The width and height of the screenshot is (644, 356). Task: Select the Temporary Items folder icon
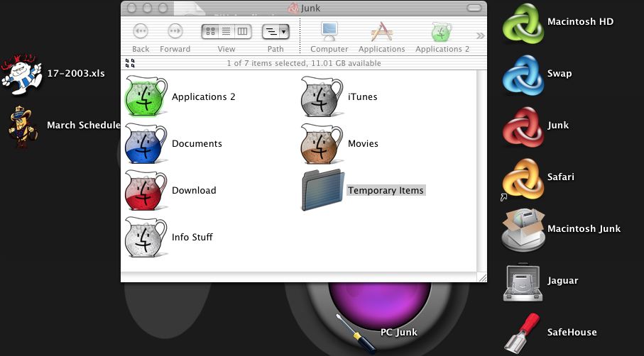(323, 190)
